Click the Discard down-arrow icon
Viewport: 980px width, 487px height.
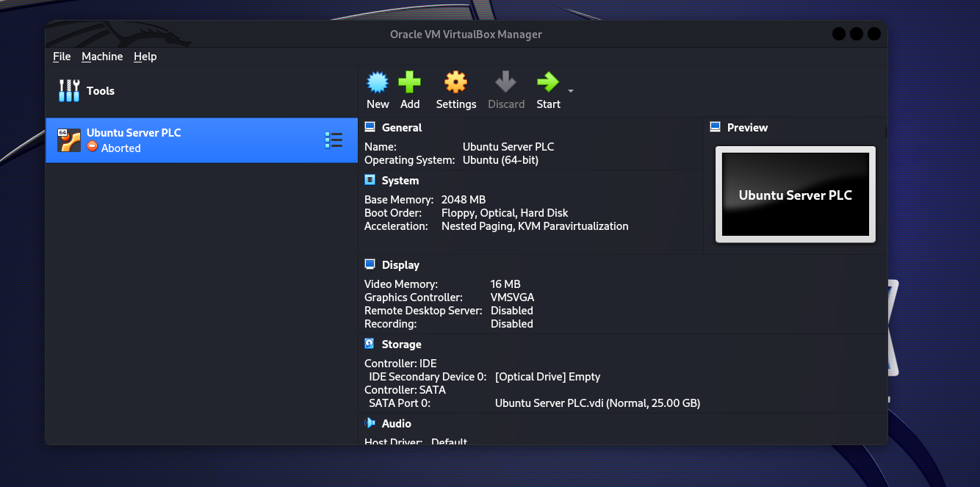coord(506,82)
